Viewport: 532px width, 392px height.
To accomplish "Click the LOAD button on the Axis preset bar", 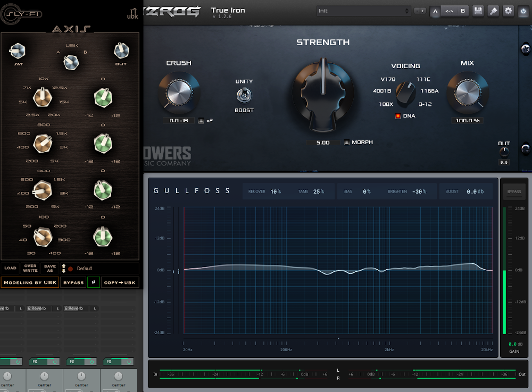I will 10,268.
